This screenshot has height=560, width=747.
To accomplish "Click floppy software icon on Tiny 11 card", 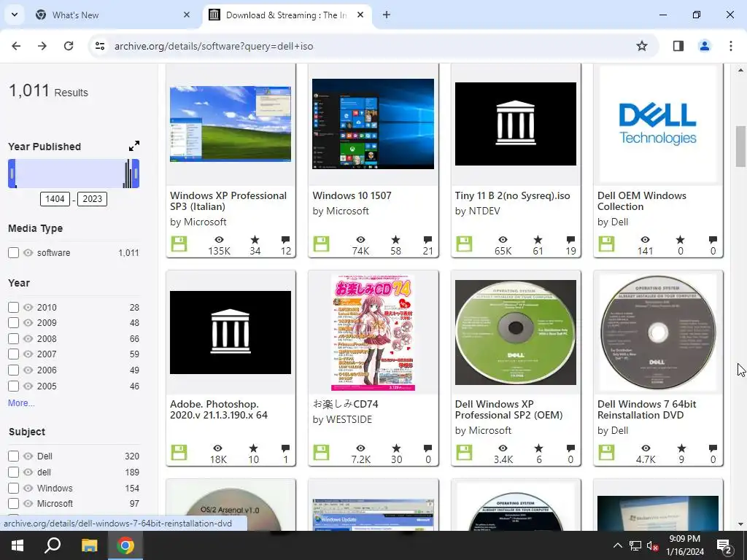I will [464, 244].
